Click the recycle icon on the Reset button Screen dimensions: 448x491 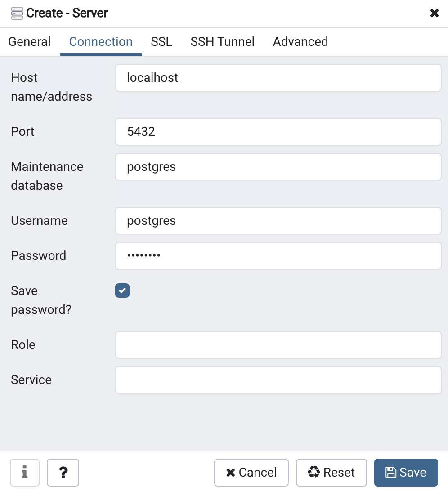tap(314, 472)
